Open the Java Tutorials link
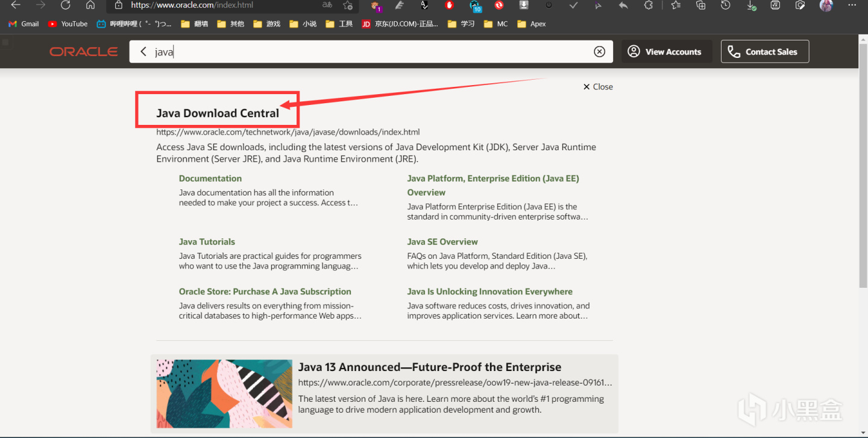 [207, 242]
